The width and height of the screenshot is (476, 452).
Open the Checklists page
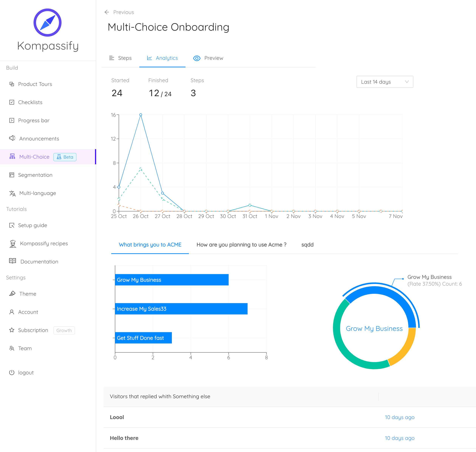click(30, 102)
